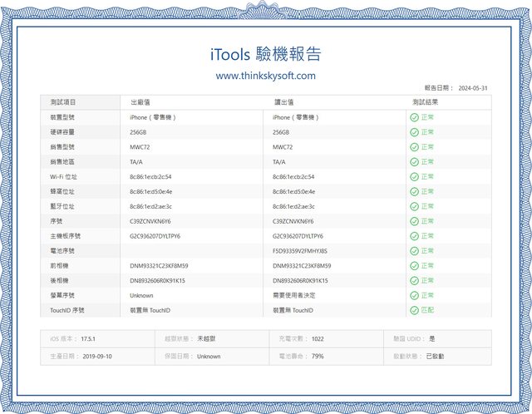This screenshot has width=532, height=414.
Task: Click the charge count 1022
Action: (318, 338)
